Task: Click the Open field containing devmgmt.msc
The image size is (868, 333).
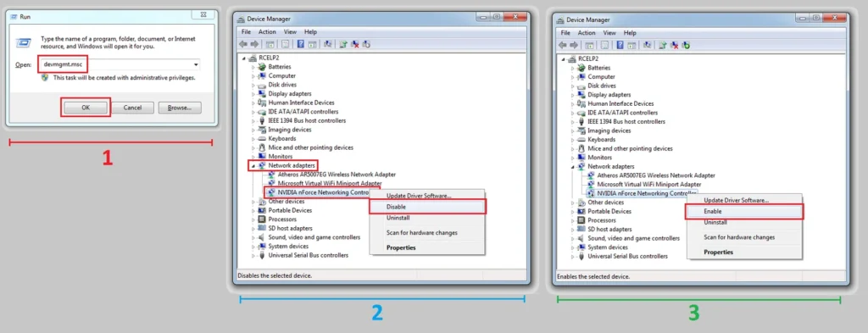Action: (x=120, y=64)
